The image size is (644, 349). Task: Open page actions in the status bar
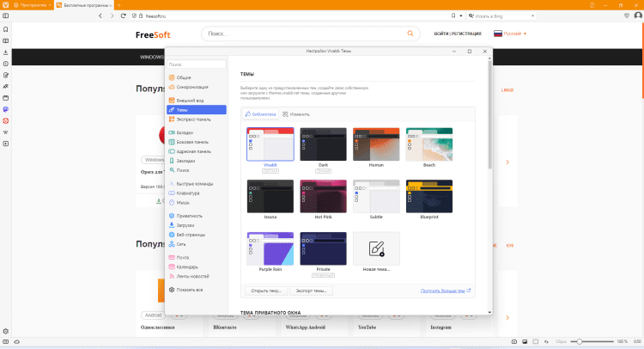tap(546, 341)
